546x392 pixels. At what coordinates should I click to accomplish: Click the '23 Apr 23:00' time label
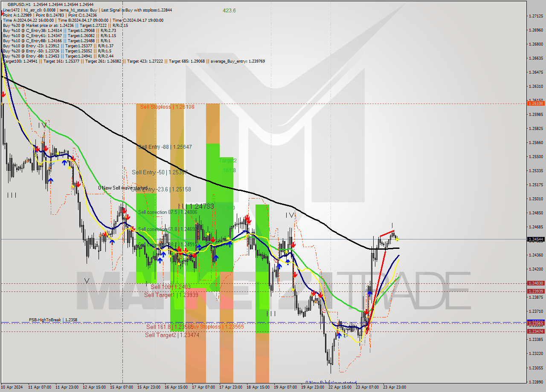click(395, 388)
